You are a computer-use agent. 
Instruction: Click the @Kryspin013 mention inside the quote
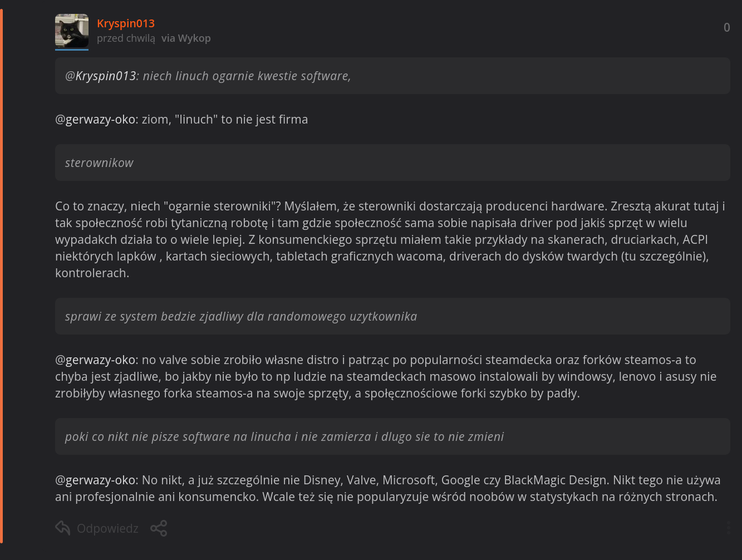[101, 76]
